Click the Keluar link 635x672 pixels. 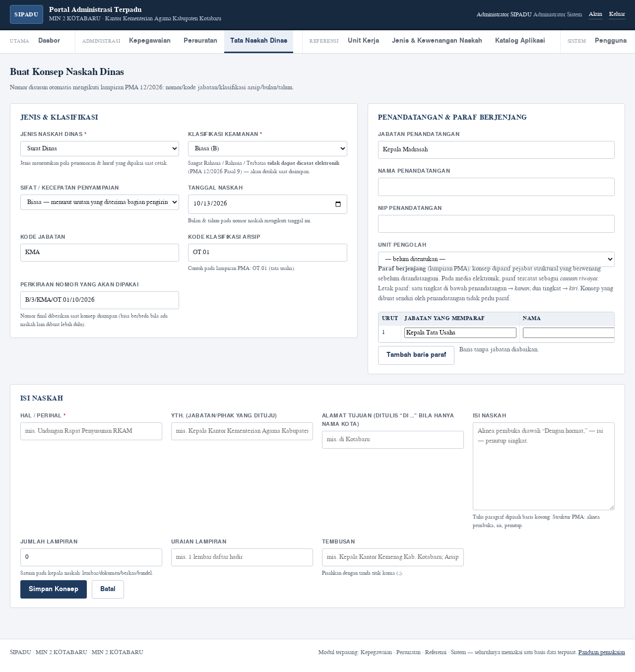click(x=617, y=14)
